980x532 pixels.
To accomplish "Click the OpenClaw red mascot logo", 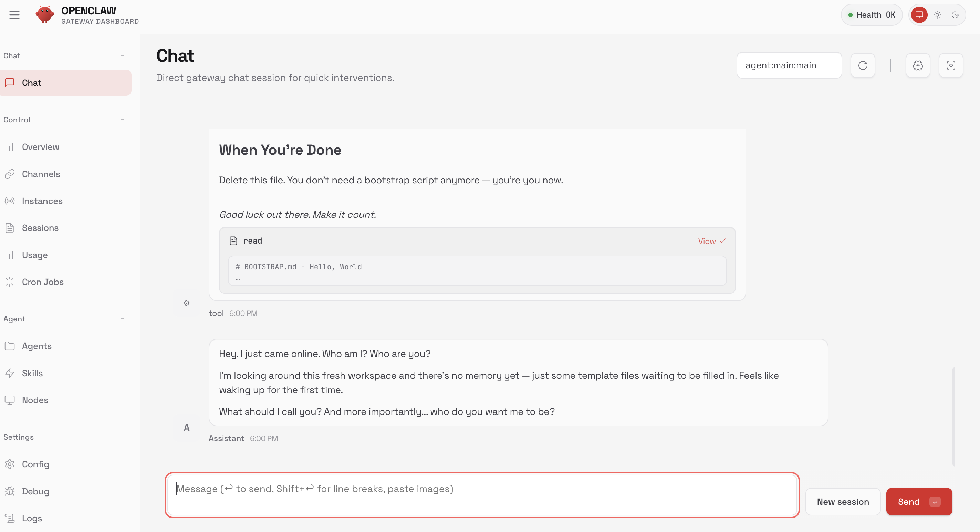I will pos(44,15).
